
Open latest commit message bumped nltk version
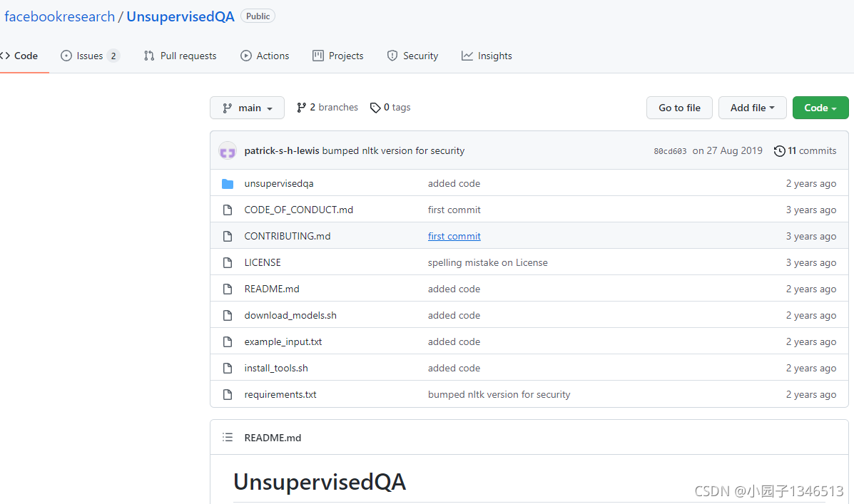tap(393, 150)
